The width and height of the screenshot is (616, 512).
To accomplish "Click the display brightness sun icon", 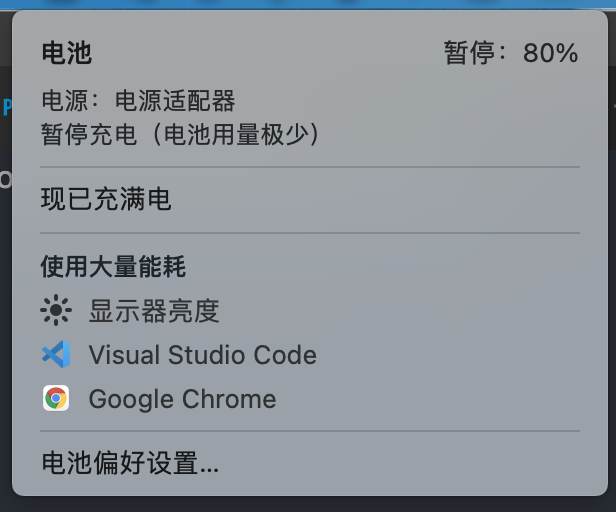I will (x=56, y=311).
